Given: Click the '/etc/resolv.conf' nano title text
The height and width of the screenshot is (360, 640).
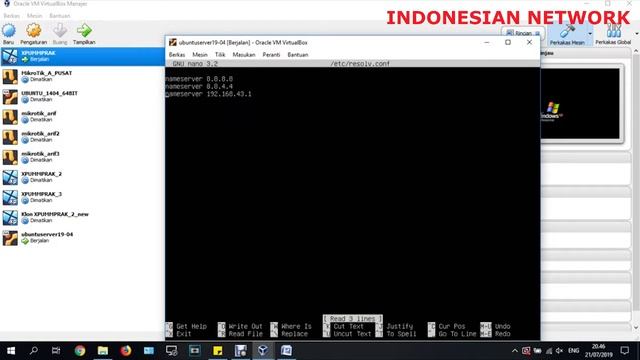Looking at the screenshot, I should click(x=360, y=64).
